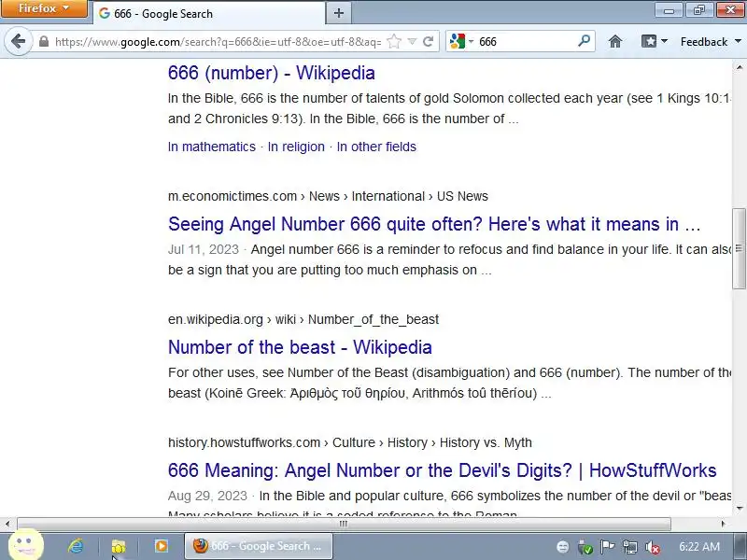Click the horizontal scrollbar thumb
The height and width of the screenshot is (560, 747).
[344, 524]
